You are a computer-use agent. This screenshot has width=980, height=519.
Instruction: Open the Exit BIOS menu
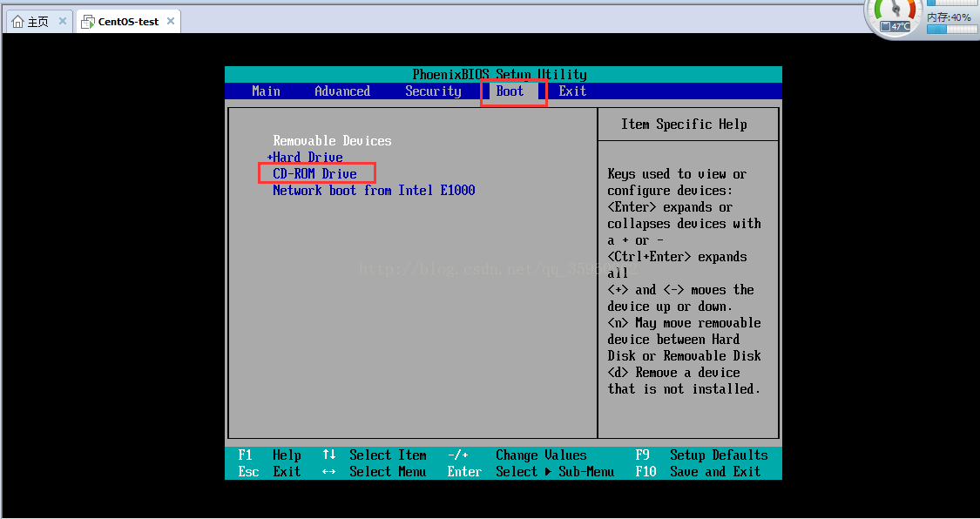click(572, 91)
